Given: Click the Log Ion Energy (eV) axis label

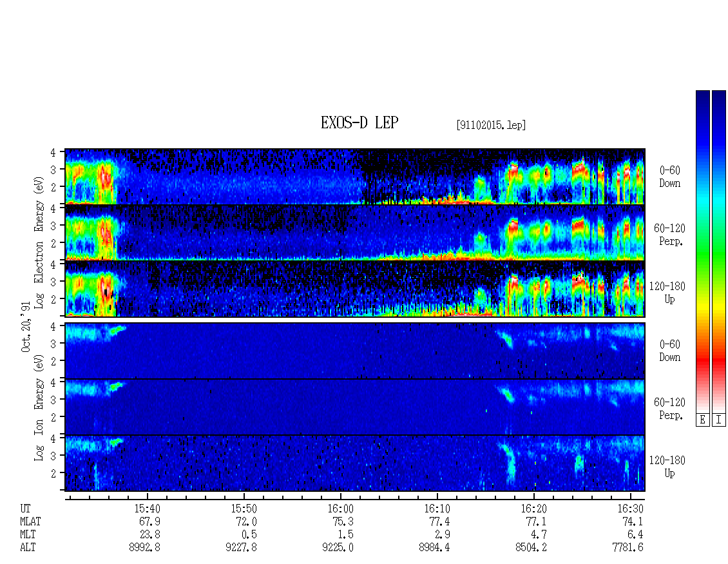Looking at the screenshot, I should coord(39,408).
